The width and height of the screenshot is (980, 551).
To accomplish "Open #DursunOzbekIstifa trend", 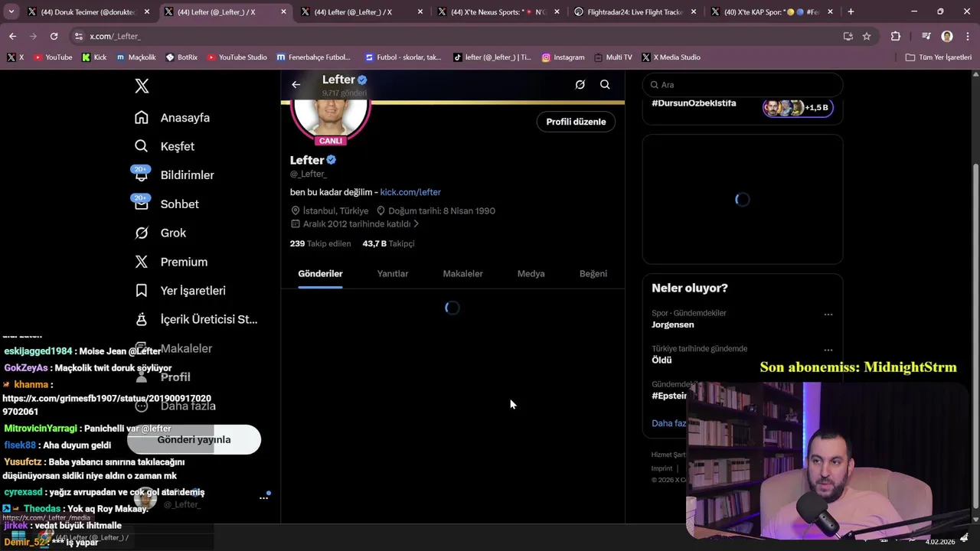I will pos(694,103).
